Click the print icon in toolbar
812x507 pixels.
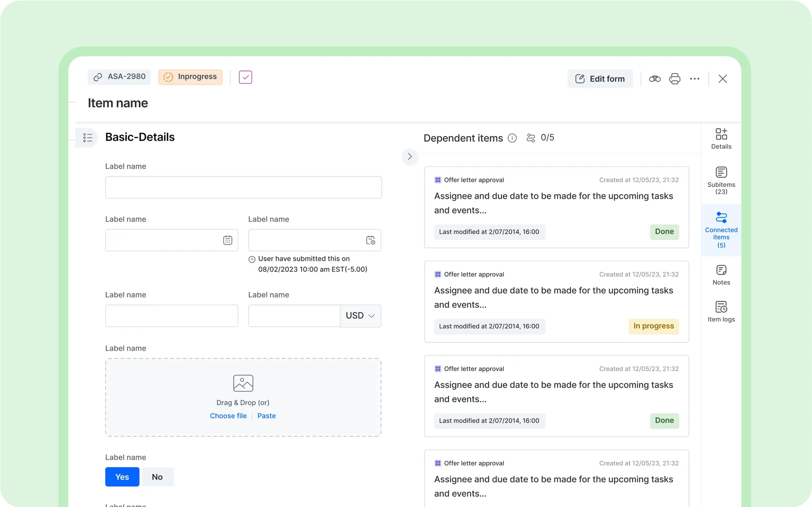click(x=675, y=78)
